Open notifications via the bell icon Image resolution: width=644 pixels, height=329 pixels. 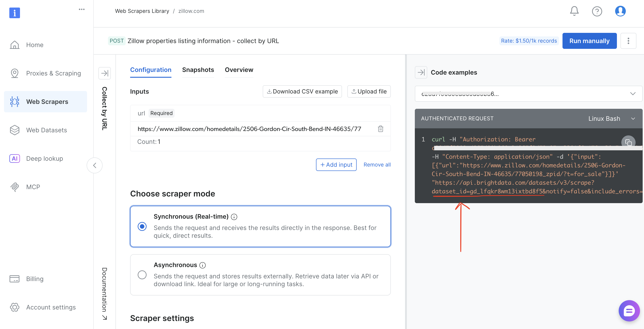tap(574, 11)
